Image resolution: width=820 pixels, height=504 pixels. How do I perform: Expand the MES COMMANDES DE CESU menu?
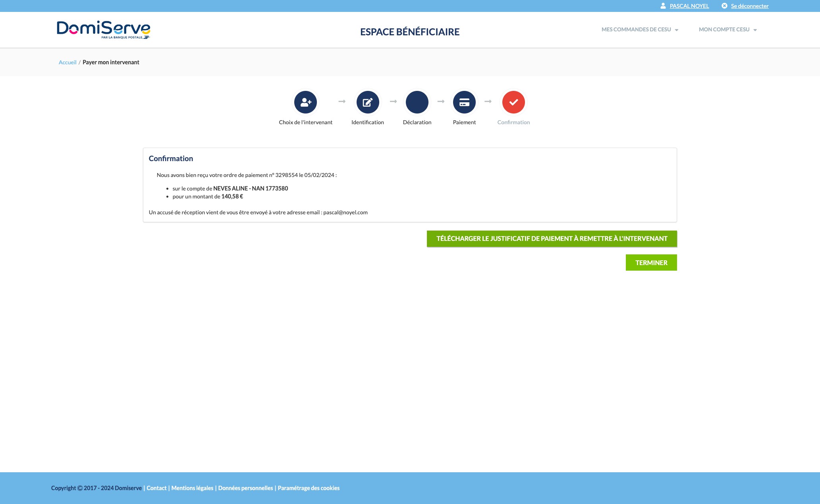637,29
